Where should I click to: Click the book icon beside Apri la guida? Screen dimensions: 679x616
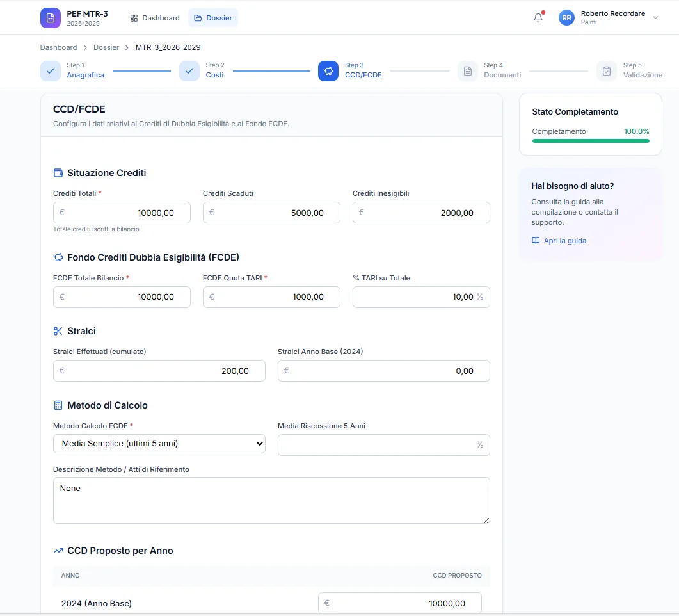(x=536, y=240)
